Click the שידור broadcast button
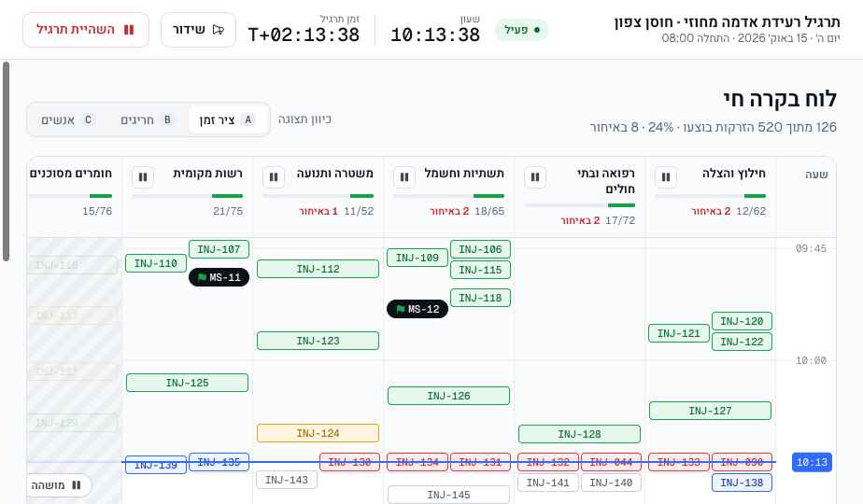Screen dimensions: 863x504 (x=198, y=30)
